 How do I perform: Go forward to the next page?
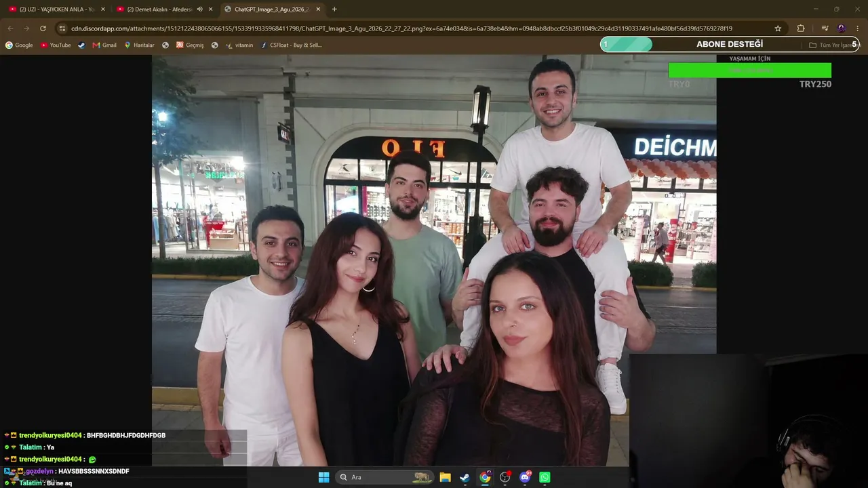pos(26,28)
